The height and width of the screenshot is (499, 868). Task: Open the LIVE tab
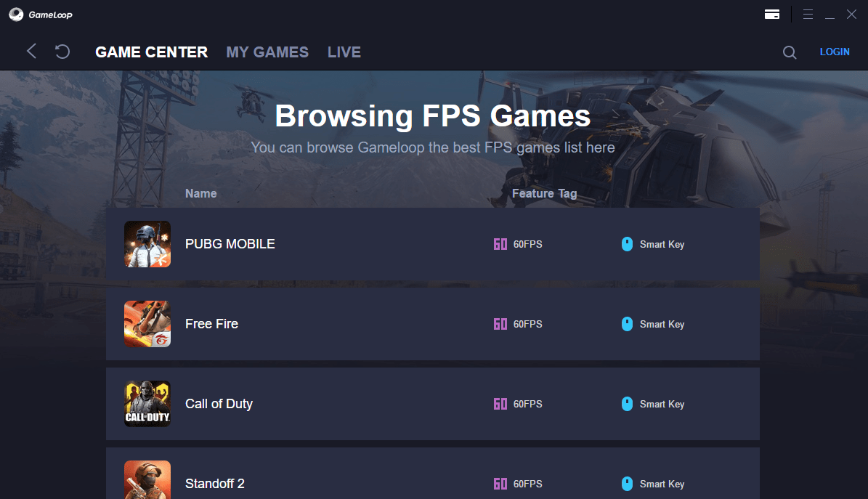344,52
